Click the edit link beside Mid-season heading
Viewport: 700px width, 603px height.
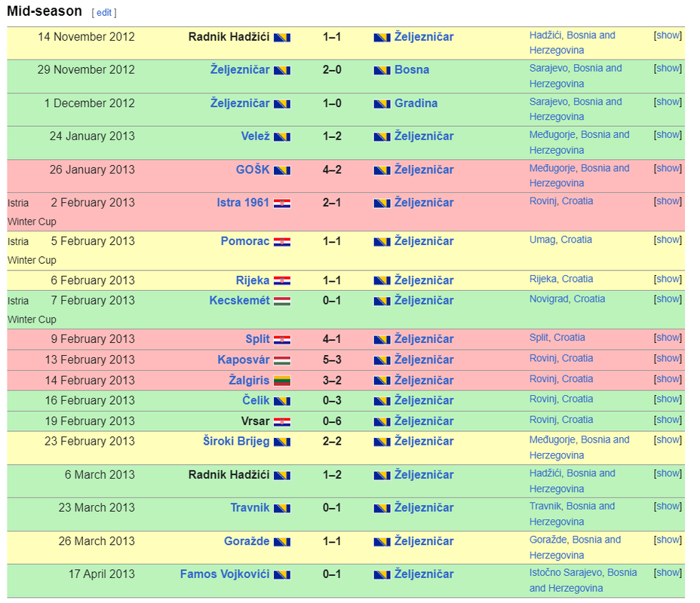(104, 13)
